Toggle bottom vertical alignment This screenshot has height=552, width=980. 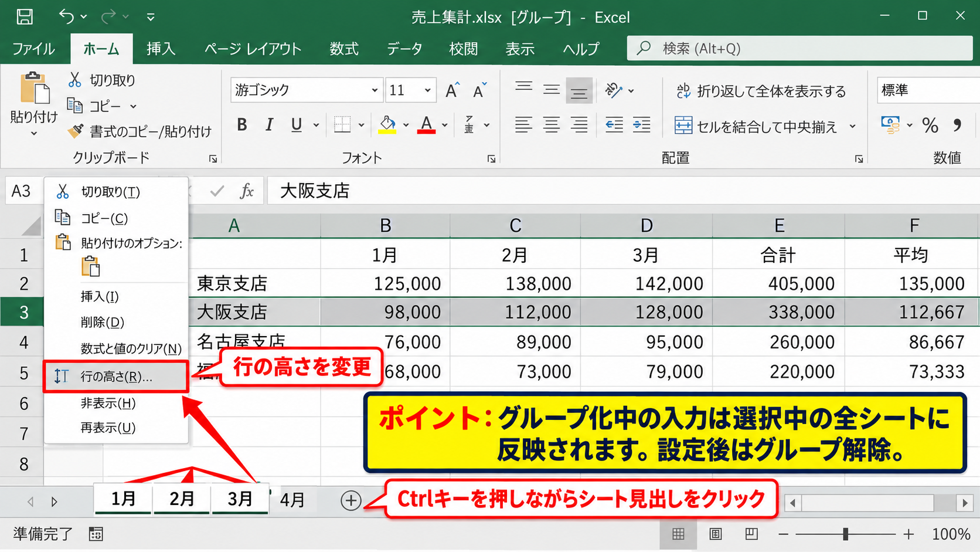[579, 90]
